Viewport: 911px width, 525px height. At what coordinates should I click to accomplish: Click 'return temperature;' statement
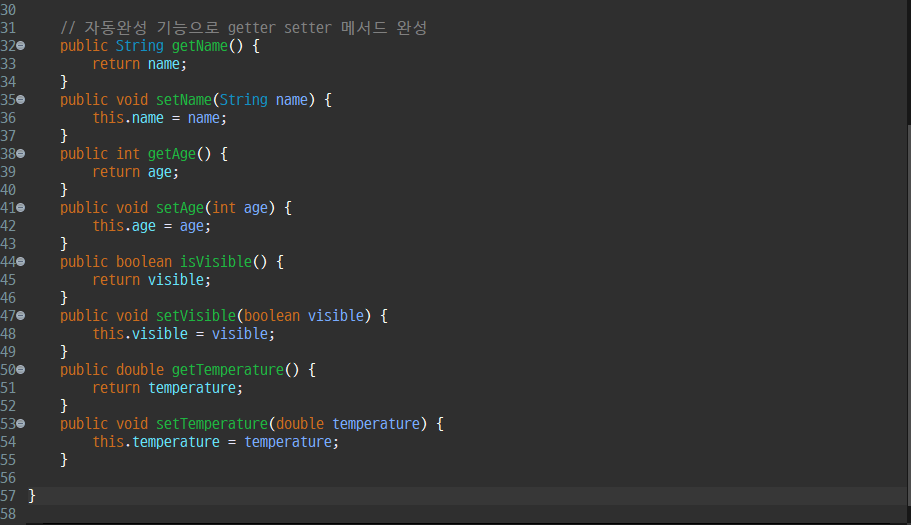(x=167, y=388)
